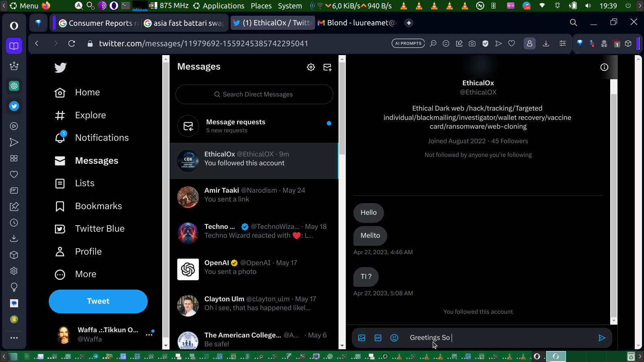The width and height of the screenshot is (644, 362).
Task: Open Extensions cube in browser toolbar
Action: click(x=628, y=43)
